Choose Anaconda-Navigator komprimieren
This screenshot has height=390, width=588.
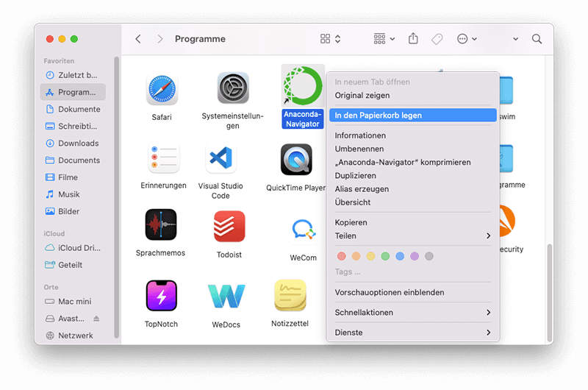tap(413, 162)
